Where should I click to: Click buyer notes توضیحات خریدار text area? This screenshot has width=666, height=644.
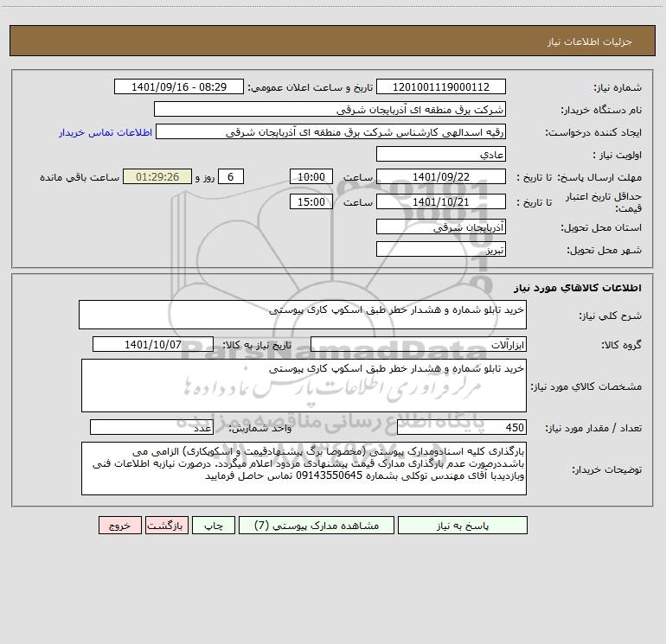tap(304, 469)
